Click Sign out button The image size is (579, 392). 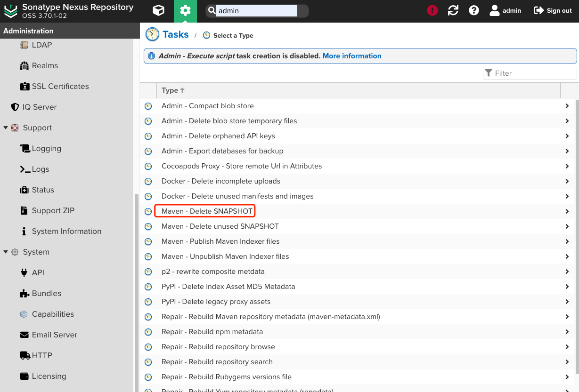[x=553, y=10]
